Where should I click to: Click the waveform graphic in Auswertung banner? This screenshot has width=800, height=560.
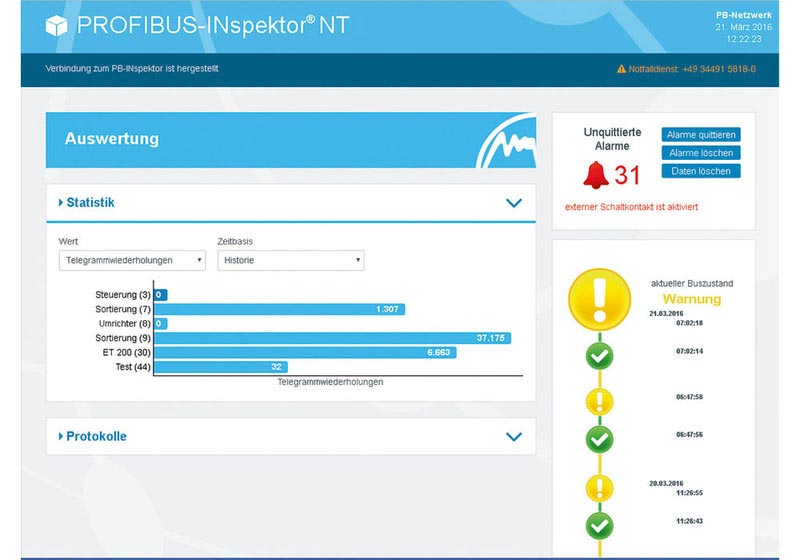(x=506, y=142)
